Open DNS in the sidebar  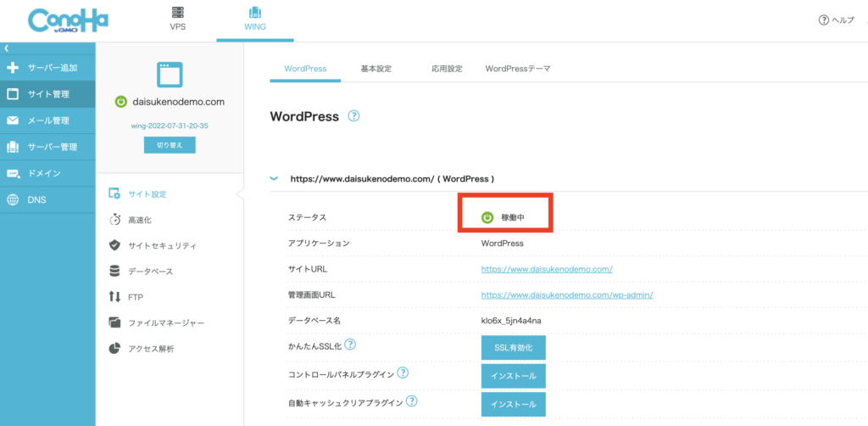(x=47, y=200)
